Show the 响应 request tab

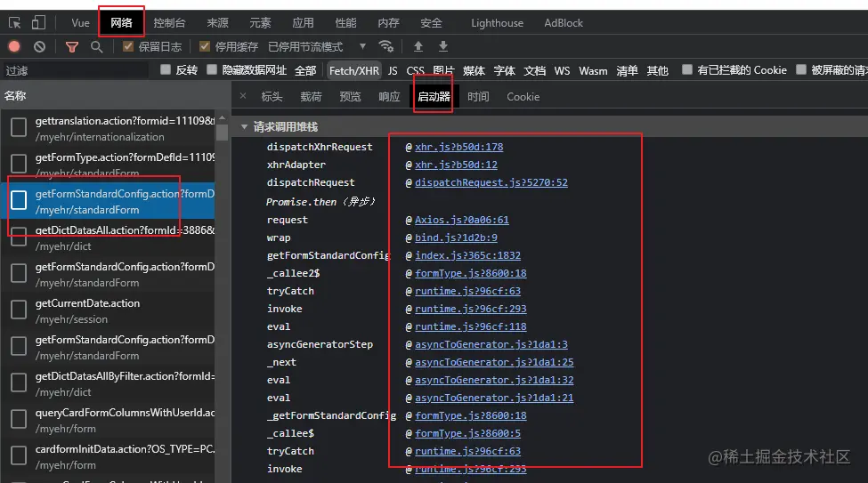tap(389, 97)
